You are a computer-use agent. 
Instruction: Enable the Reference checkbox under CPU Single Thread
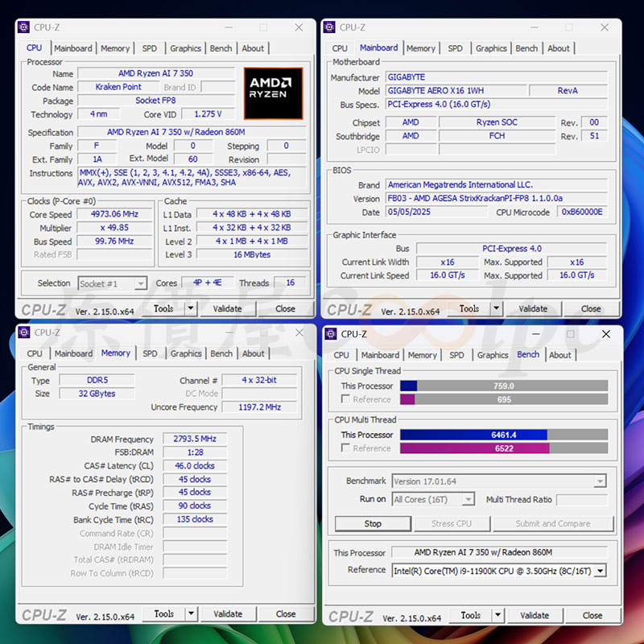(x=345, y=399)
